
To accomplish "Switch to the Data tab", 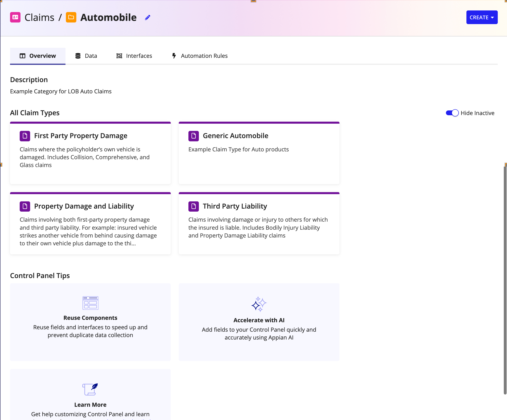I will tap(86, 56).
